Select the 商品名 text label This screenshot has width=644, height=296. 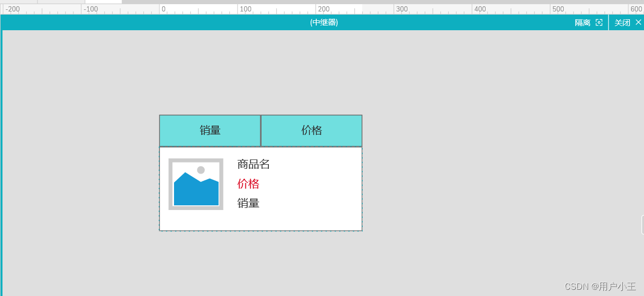(254, 164)
